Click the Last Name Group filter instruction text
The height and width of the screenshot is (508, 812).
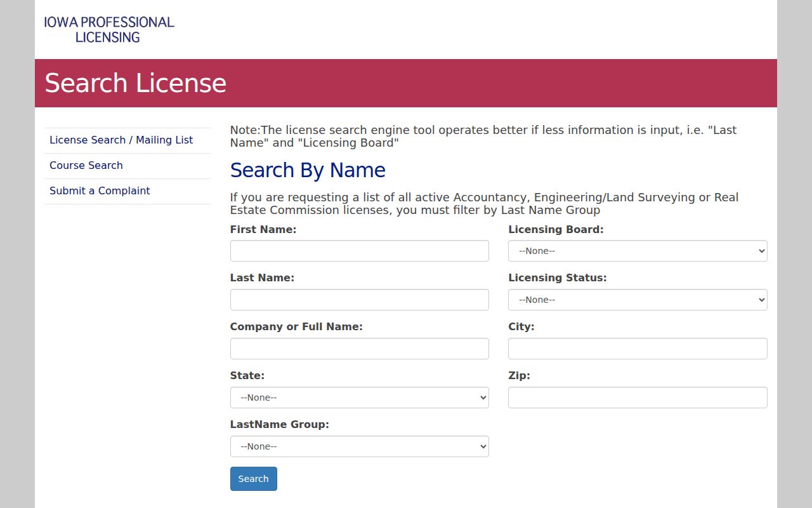point(485,204)
